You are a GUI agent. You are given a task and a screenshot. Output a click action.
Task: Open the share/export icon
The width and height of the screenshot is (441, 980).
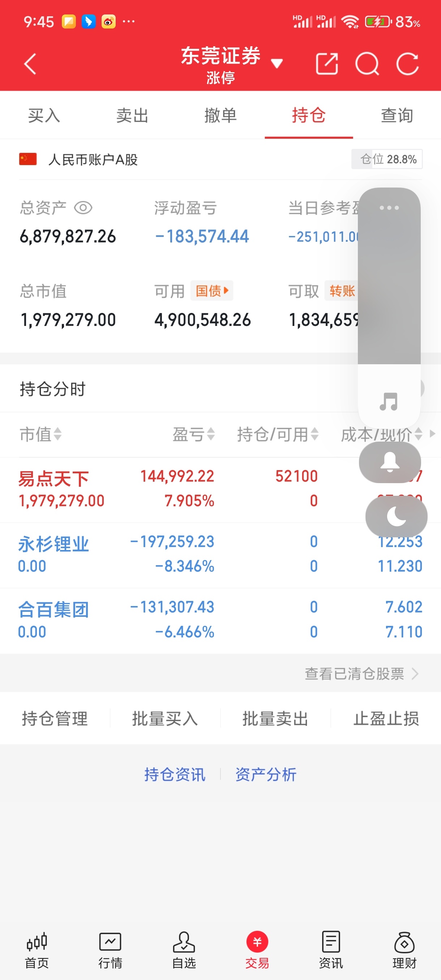(x=327, y=64)
